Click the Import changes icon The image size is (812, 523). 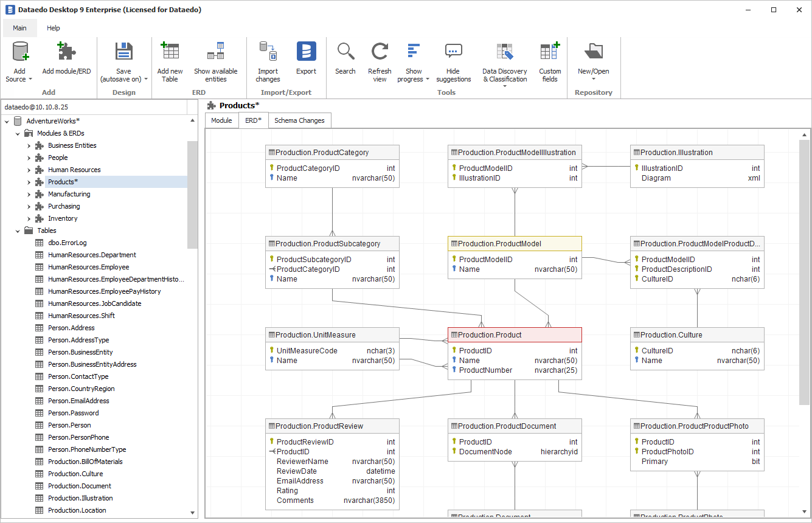[x=268, y=52]
